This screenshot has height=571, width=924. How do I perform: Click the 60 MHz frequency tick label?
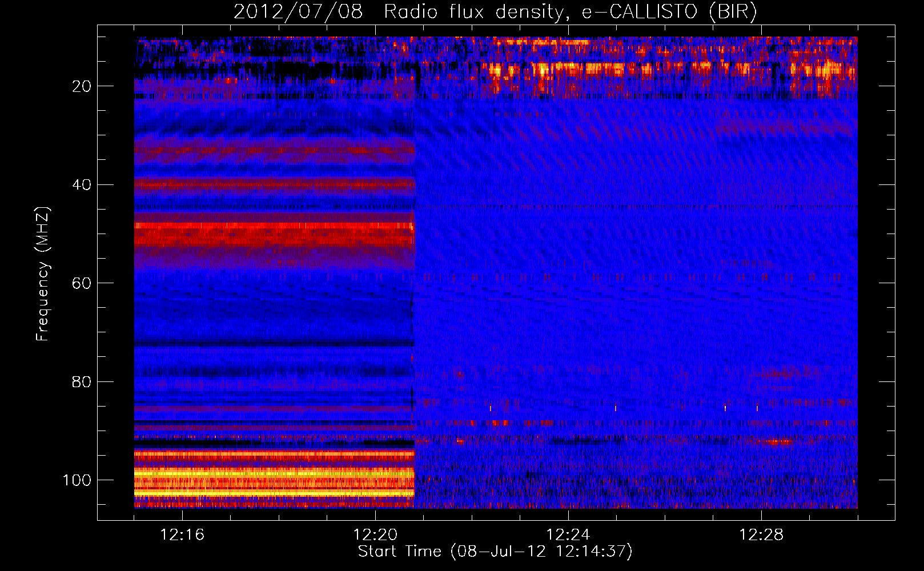[x=82, y=283]
